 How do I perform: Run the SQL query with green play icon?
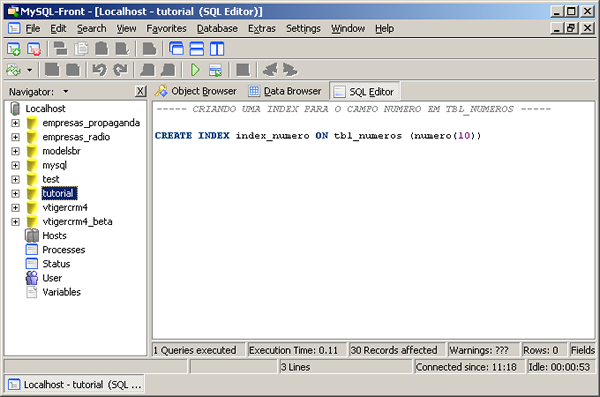pos(195,70)
